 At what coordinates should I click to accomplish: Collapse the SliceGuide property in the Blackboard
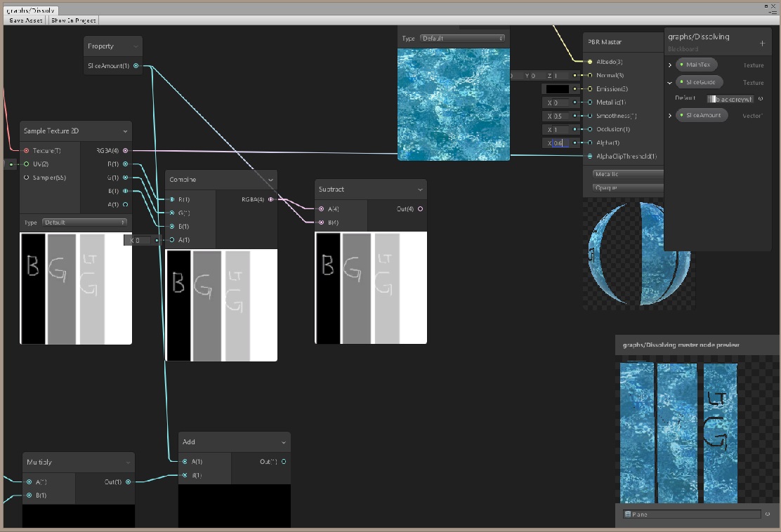click(x=668, y=81)
